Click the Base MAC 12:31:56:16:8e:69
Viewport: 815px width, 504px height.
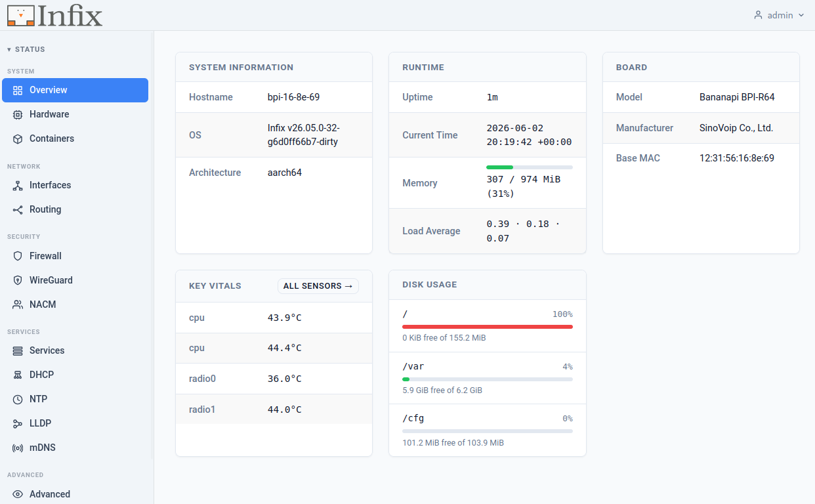pyautogui.click(x=737, y=158)
